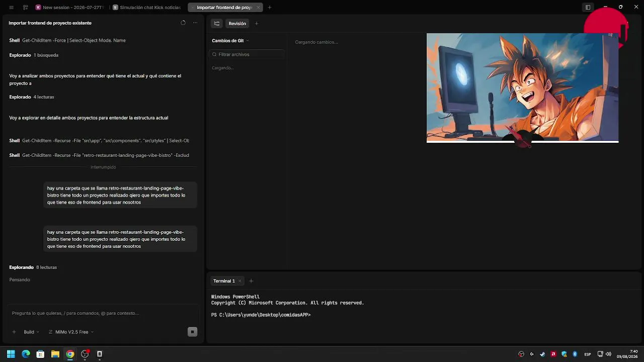Change the ESP keyboard language
Image resolution: width=644 pixels, height=362 pixels.
pos(588,354)
